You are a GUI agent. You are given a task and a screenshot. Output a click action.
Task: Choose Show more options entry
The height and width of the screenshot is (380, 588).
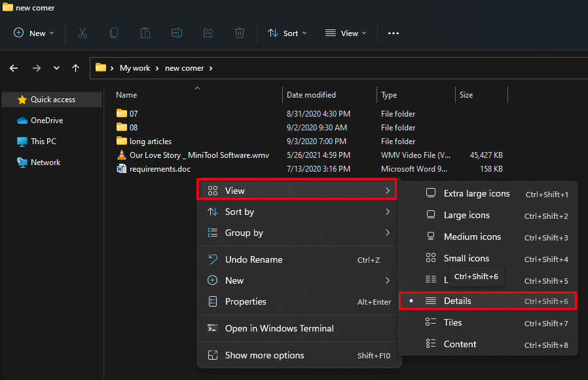[x=299, y=355]
